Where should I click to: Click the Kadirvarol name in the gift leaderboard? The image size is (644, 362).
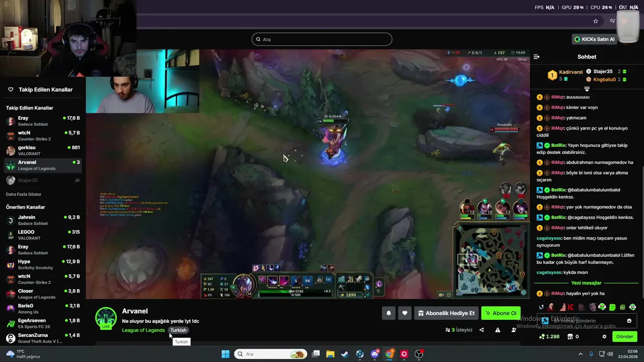(571, 72)
